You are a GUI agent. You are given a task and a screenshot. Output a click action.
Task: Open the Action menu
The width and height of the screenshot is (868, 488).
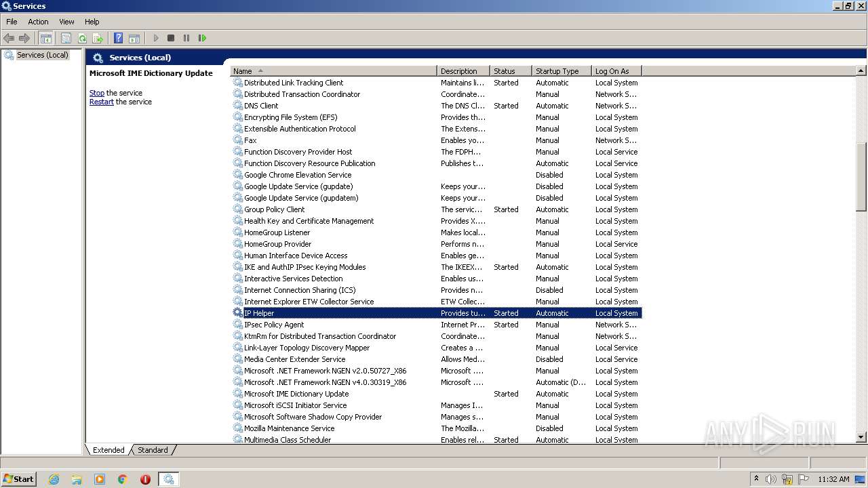pyautogui.click(x=38, y=22)
